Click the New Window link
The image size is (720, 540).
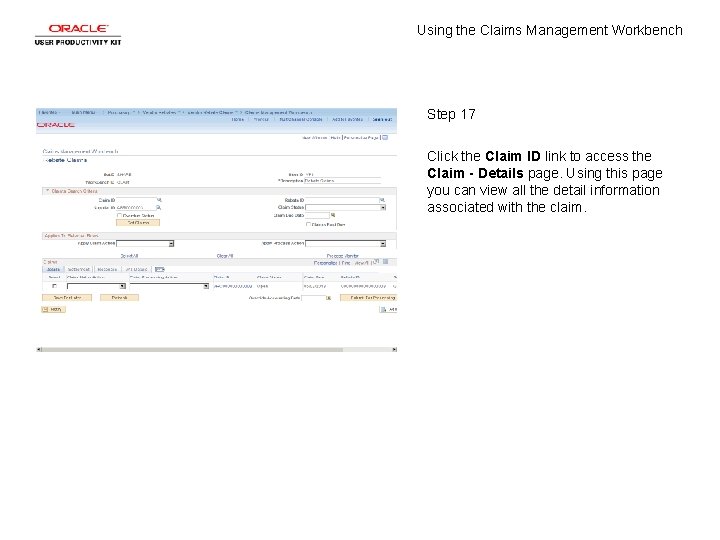315,137
